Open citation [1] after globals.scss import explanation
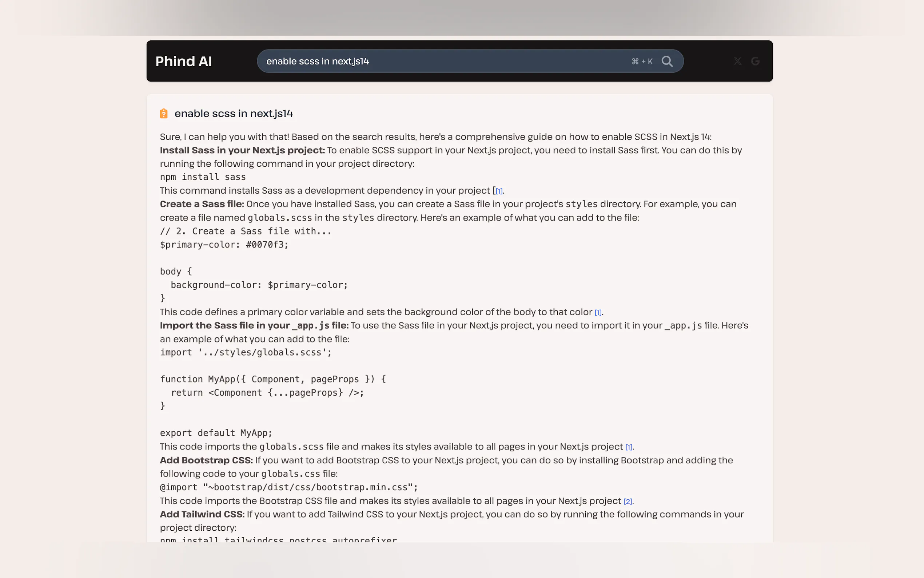The image size is (924, 578). pos(628,447)
